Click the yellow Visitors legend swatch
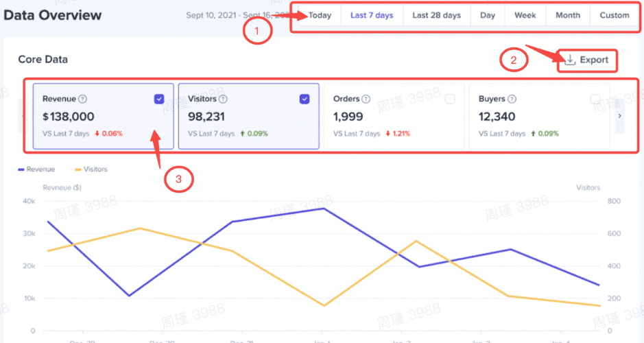 coord(78,169)
